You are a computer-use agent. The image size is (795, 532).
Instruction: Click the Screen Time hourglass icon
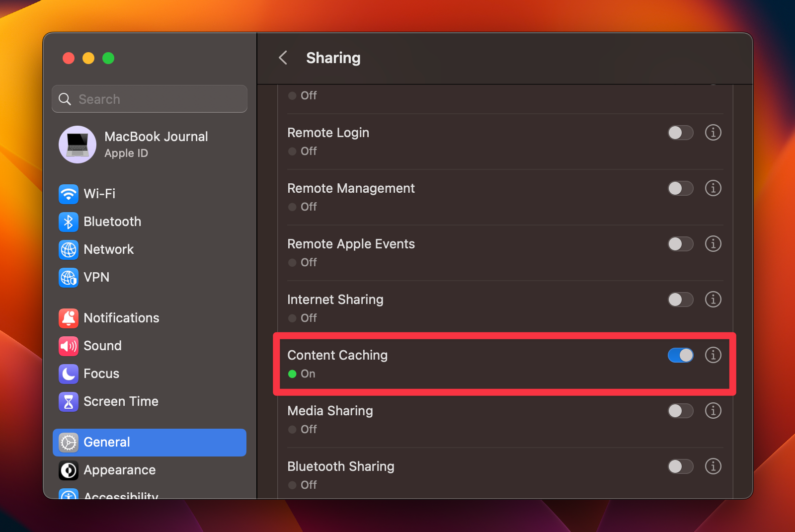[x=68, y=402]
